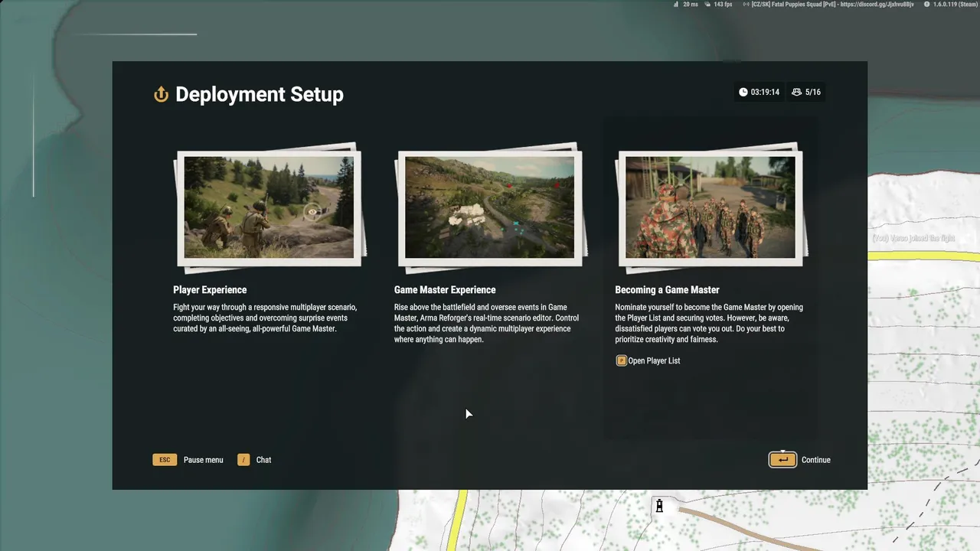Click the "Deployment Setup" title

(260, 94)
